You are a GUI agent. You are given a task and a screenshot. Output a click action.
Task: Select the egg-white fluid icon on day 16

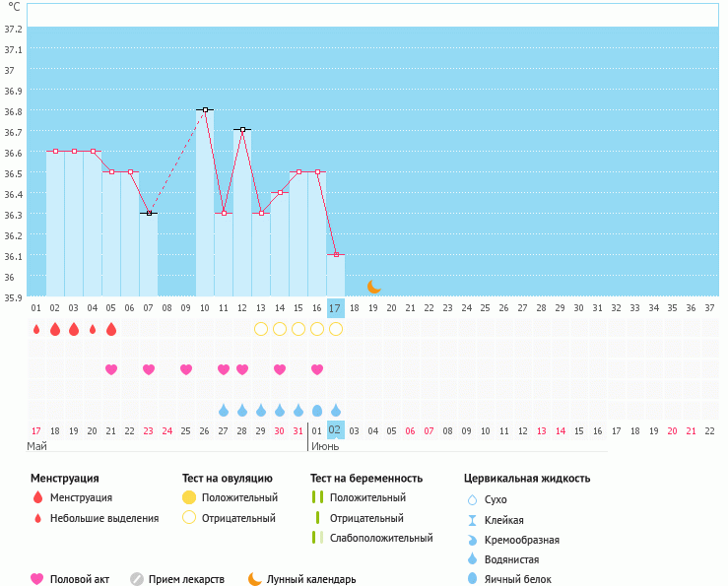317,410
